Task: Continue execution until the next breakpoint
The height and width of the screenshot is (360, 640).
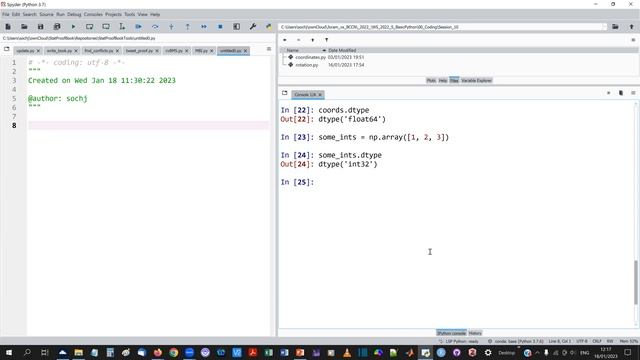Action: point(204,27)
